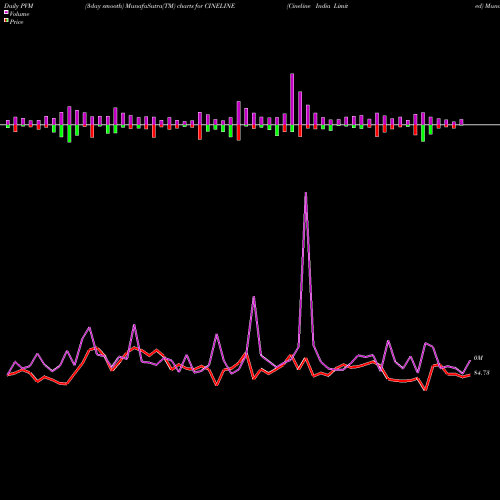
Task: Click the 0M volume value label
Action: (478, 358)
